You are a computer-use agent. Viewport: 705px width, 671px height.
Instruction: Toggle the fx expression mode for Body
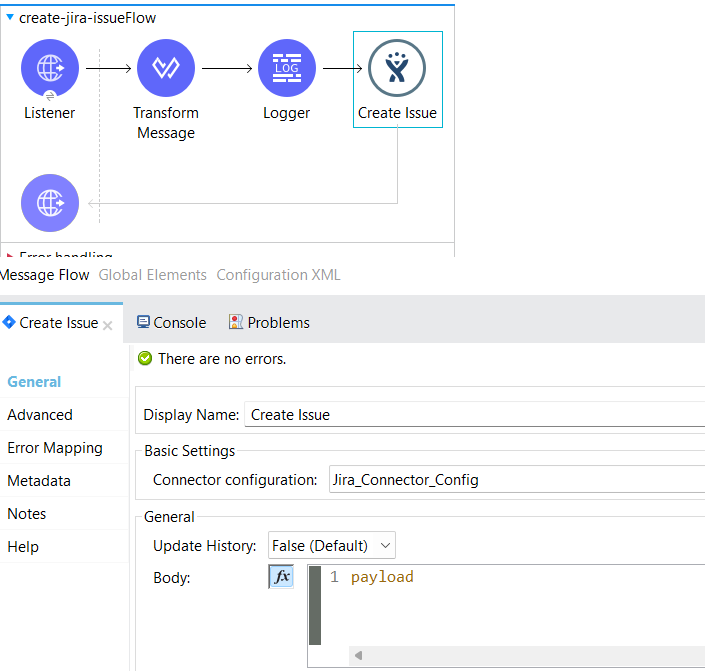click(281, 577)
